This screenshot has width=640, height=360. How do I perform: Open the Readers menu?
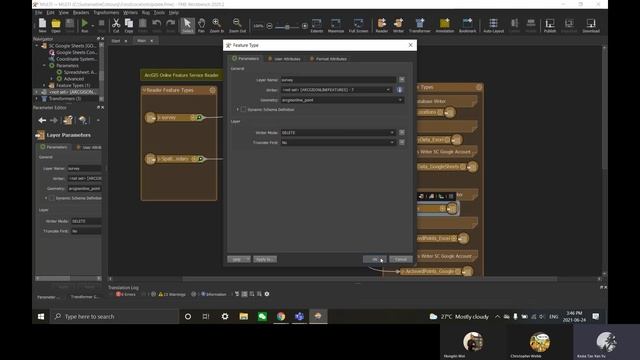[x=81, y=13]
